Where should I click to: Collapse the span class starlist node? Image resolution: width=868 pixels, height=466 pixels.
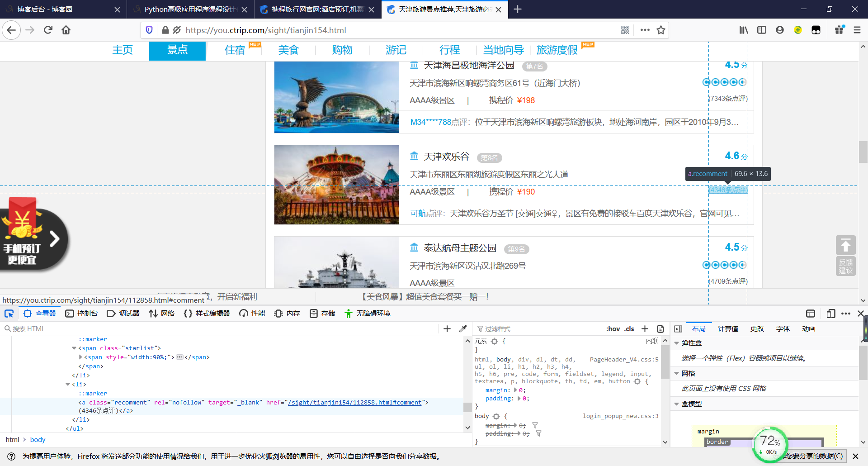(x=74, y=348)
